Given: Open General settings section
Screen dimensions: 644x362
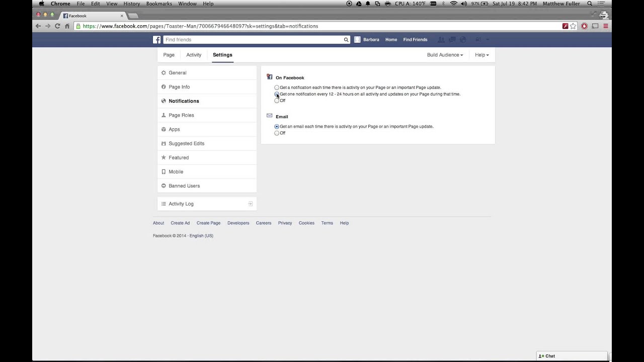Looking at the screenshot, I should coord(207,73).
